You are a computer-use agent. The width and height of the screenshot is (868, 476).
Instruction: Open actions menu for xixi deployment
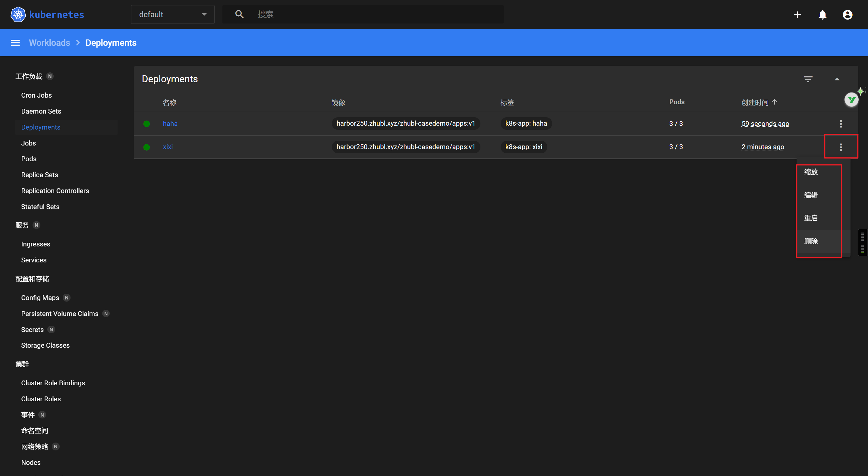[841, 147]
